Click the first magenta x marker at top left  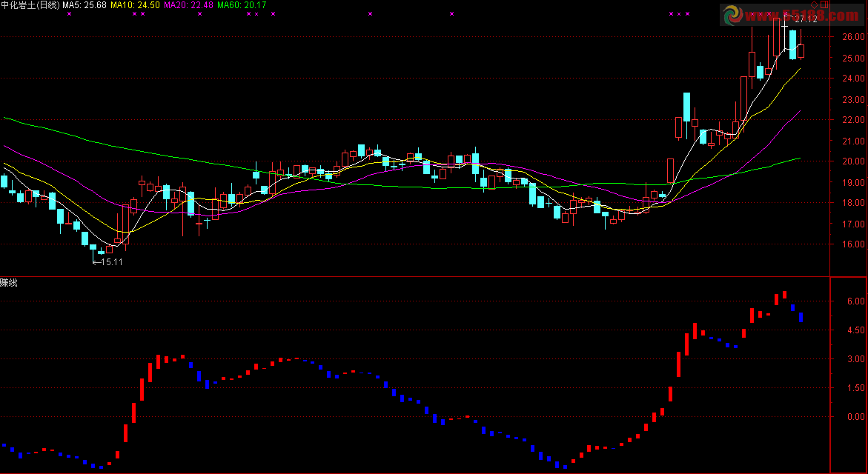(68, 14)
